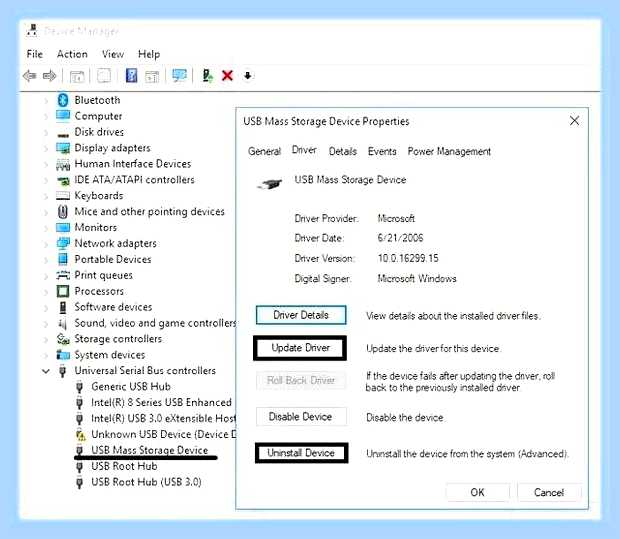Select Intel(R) USB 3.0 eXtensible Host entry
The width and height of the screenshot is (620, 539).
pos(163,418)
